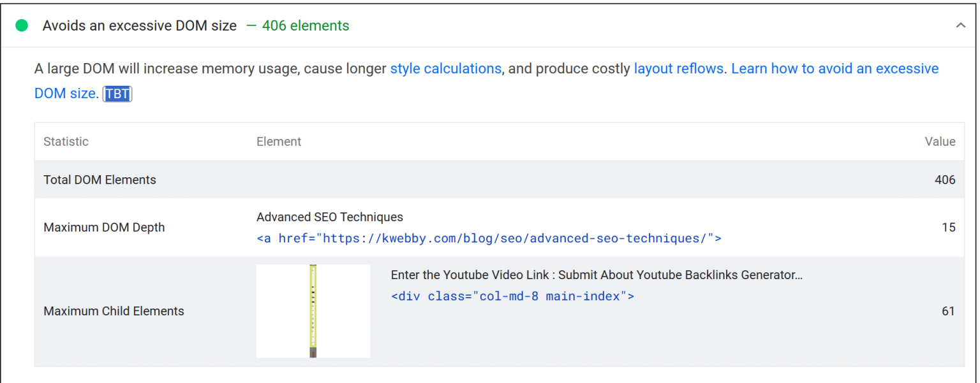
Task: Open the "layout reflows" link
Action: click(x=679, y=69)
